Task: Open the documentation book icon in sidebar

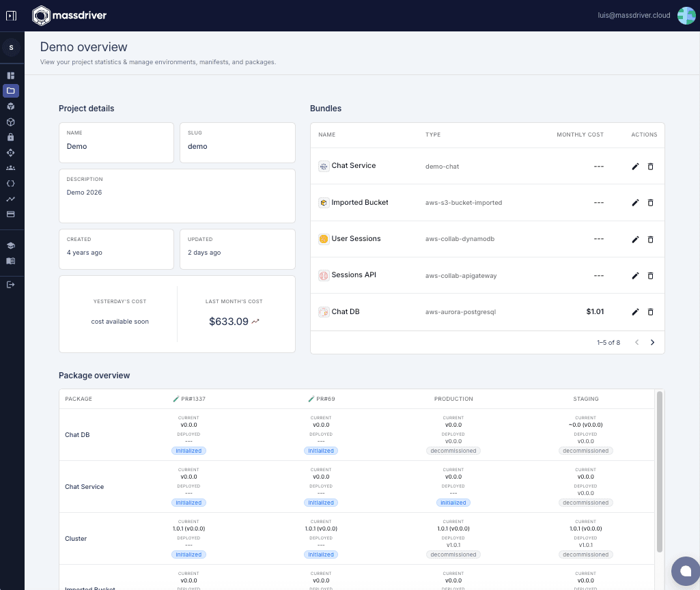Action: click(11, 261)
